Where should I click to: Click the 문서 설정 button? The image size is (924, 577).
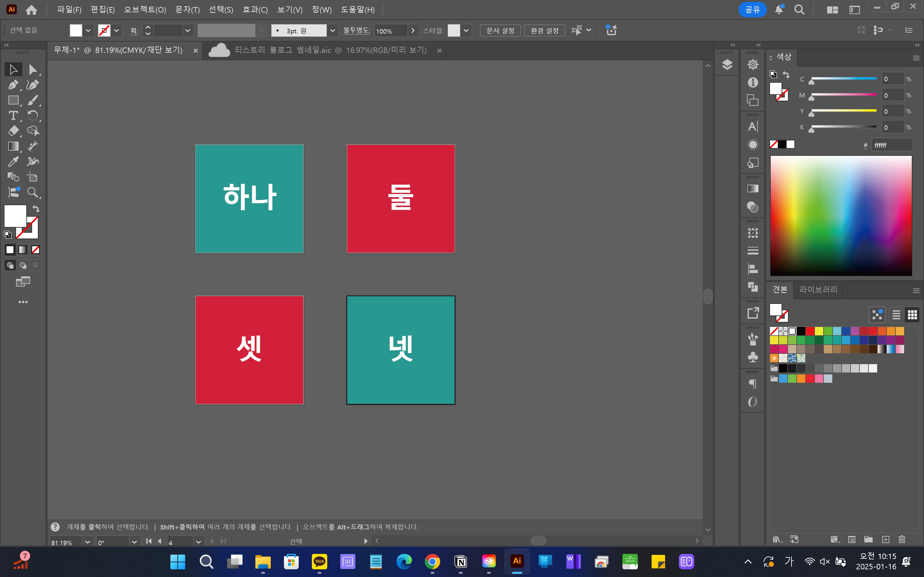point(500,30)
